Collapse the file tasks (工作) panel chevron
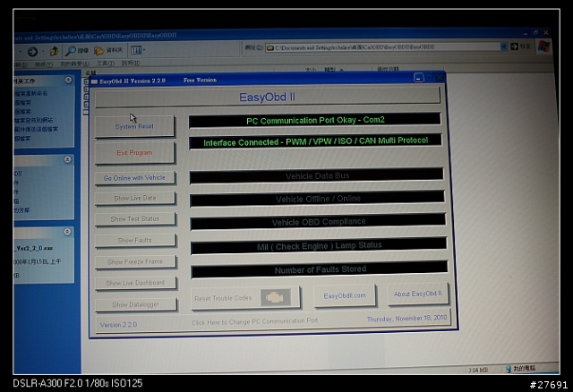Image resolution: width=573 pixels, height=392 pixels. tap(68, 80)
